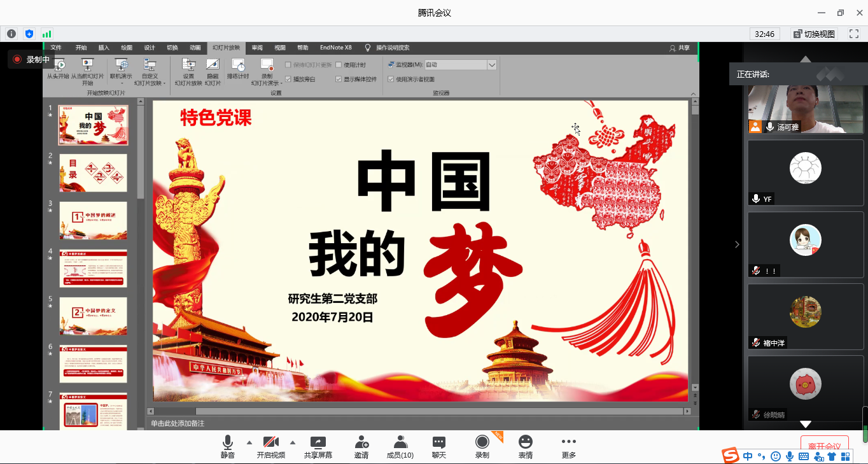Open the 成员(10) members list

(x=400, y=442)
